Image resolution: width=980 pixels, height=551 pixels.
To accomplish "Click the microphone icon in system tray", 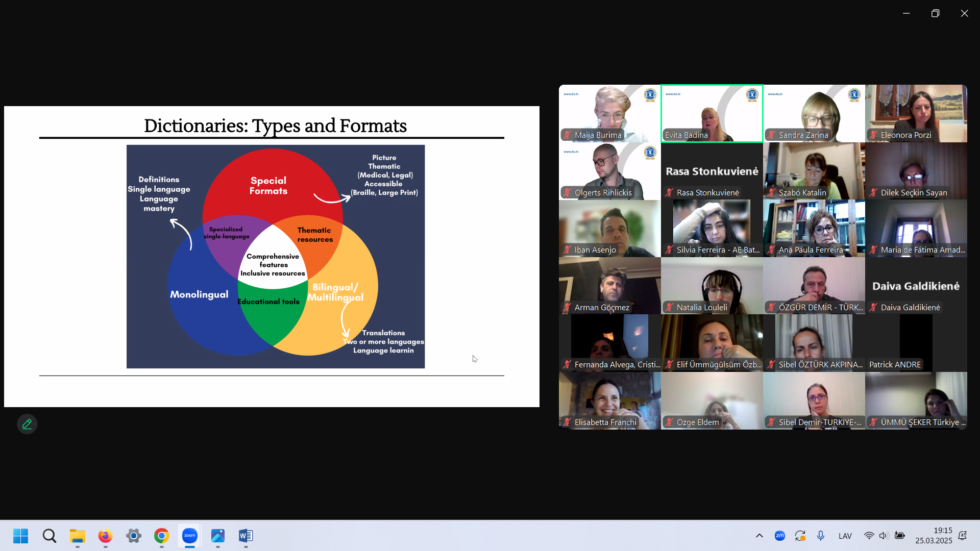I will point(820,536).
